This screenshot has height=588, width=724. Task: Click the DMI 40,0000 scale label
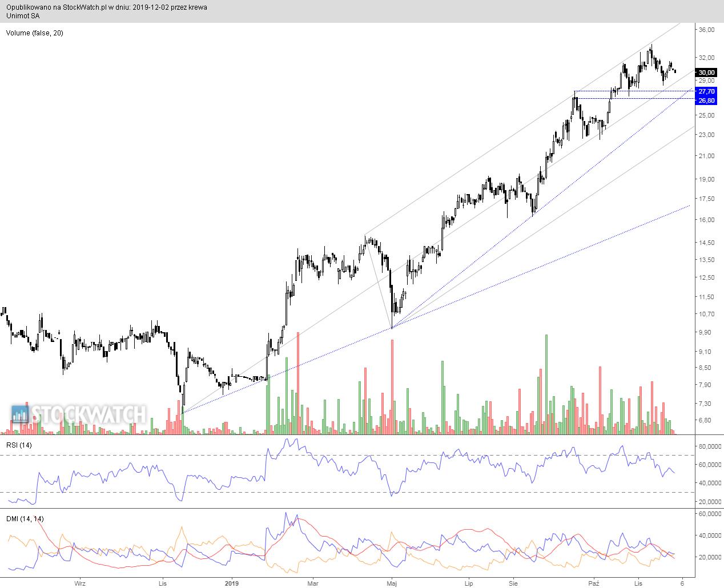coord(710,535)
